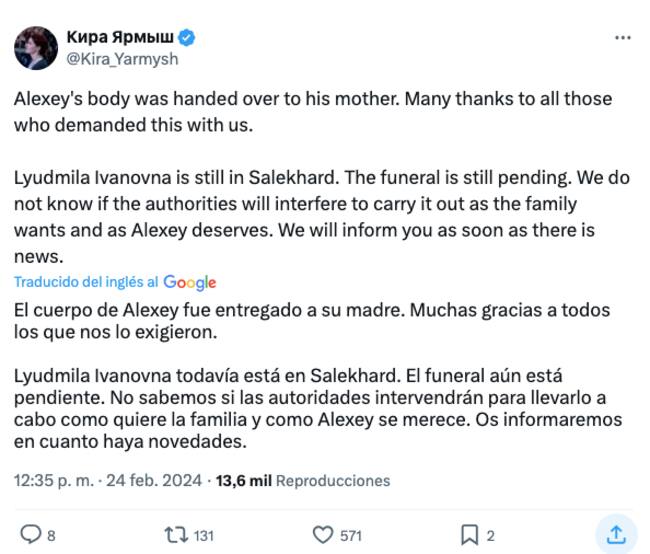Click the reply count number 8

[52, 536]
